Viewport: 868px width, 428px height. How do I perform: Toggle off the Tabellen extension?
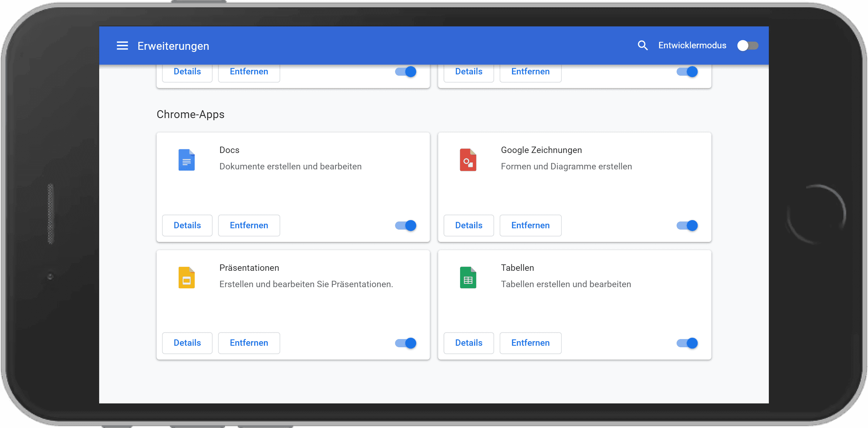(687, 343)
